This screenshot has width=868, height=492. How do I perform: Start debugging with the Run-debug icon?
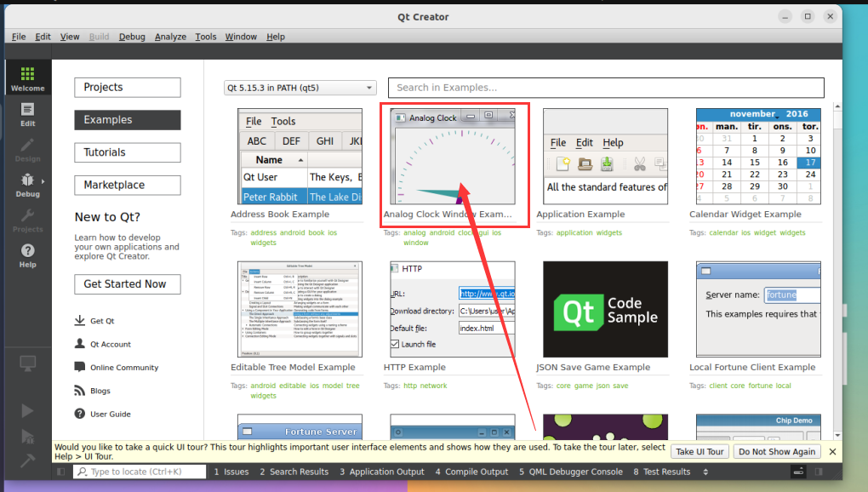tap(28, 436)
